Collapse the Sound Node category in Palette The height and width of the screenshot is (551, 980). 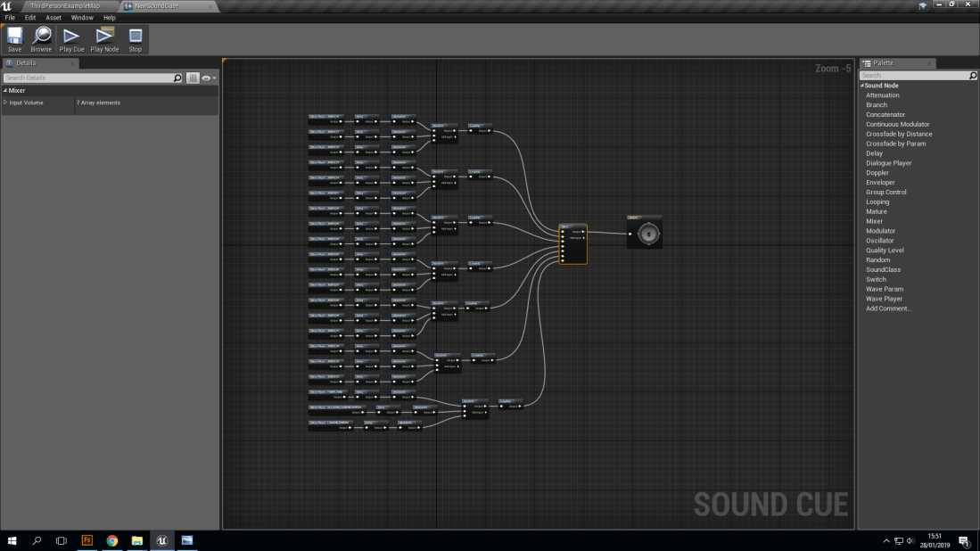861,85
